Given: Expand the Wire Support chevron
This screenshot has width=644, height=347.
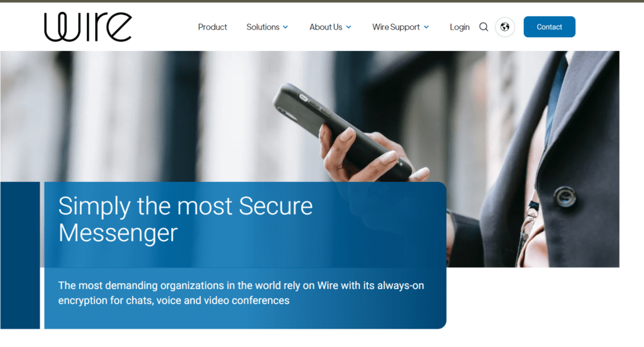Looking at the screenshot, I should [x=426, y=27].
